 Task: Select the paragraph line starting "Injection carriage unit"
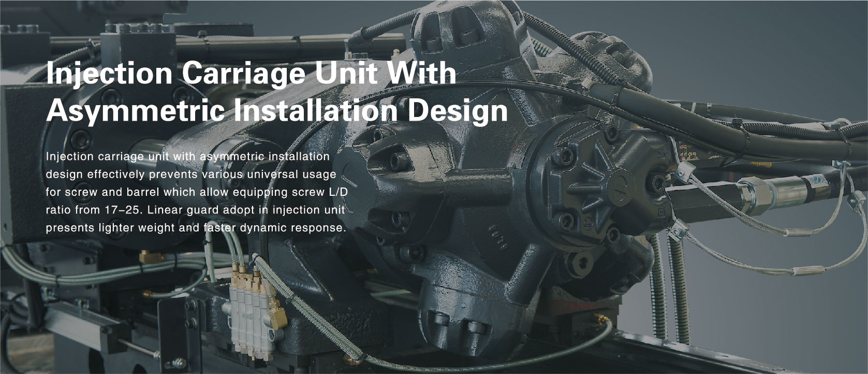(187, 156)
